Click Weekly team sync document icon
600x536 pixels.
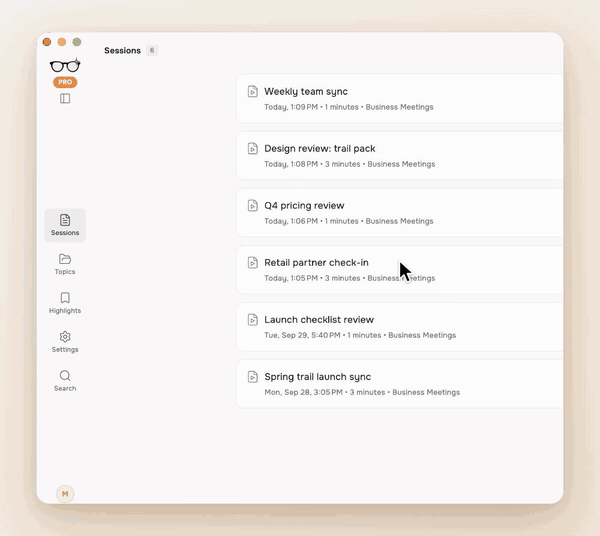tap(253, 92)
